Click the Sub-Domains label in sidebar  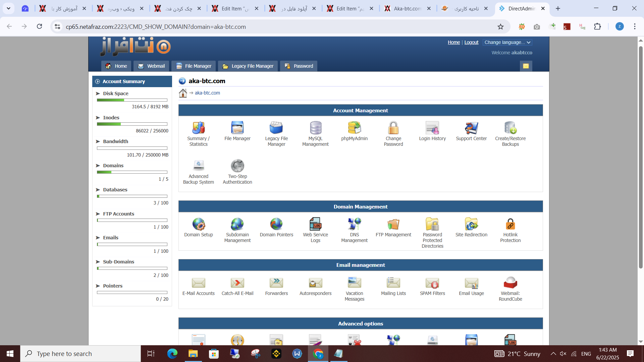(x=118, y=262)
